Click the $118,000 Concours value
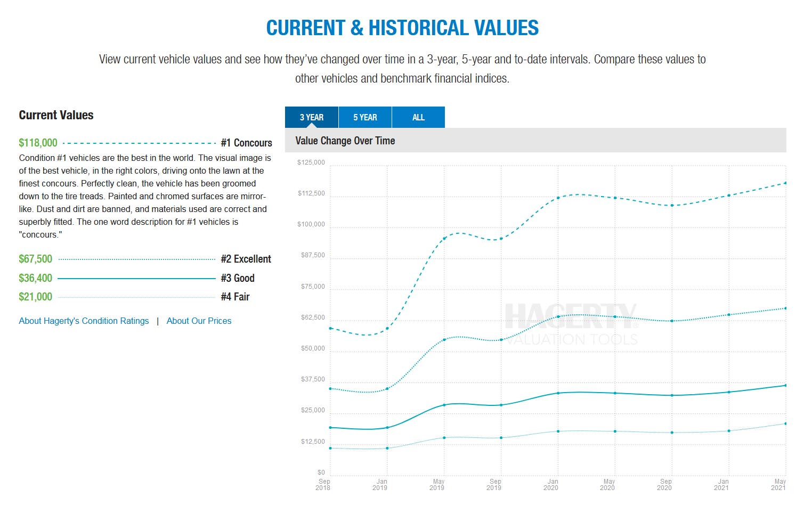 pyautogui.click(x=38, y=143)
